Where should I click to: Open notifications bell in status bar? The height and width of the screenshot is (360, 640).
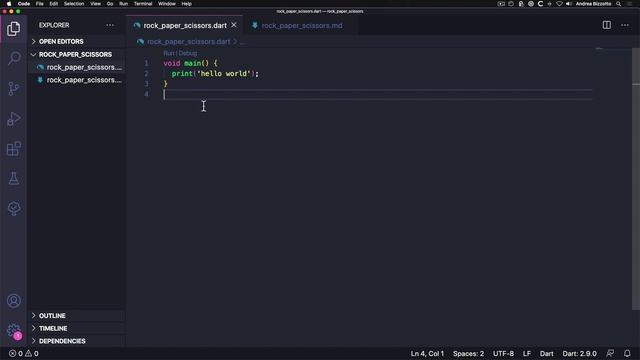click(627, 353)
